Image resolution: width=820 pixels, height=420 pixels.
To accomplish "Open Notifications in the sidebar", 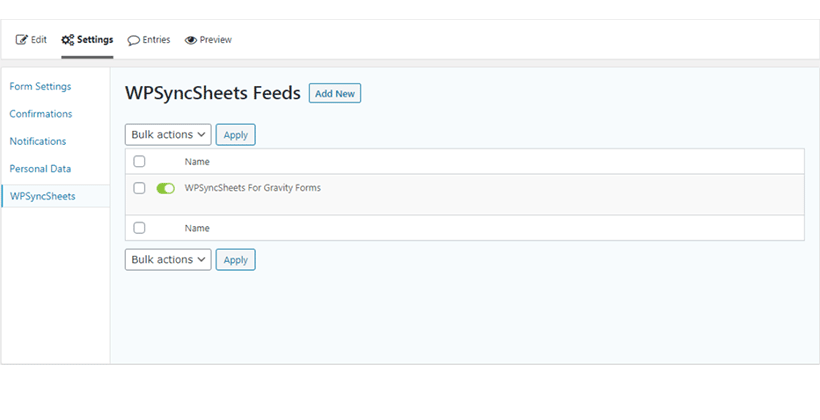I will pos(38,141).
